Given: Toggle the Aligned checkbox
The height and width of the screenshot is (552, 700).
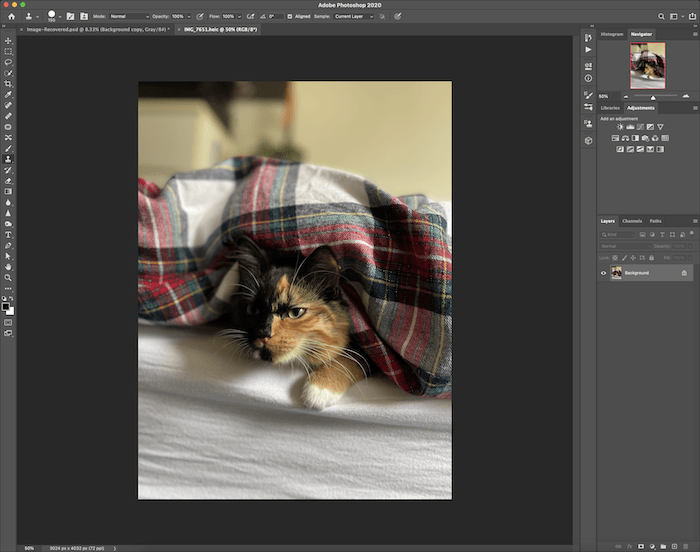Looking at the screenshot, I should click(290, 17).
